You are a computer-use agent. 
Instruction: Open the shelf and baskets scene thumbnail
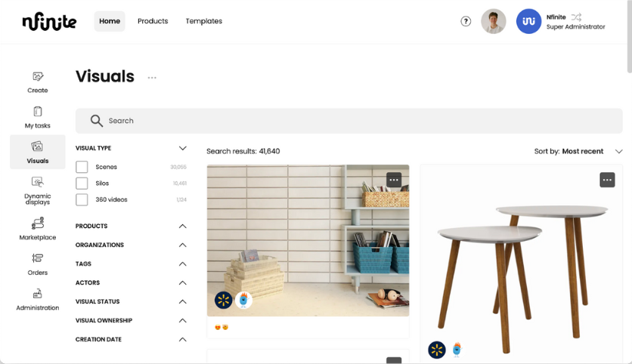[308, 240]
